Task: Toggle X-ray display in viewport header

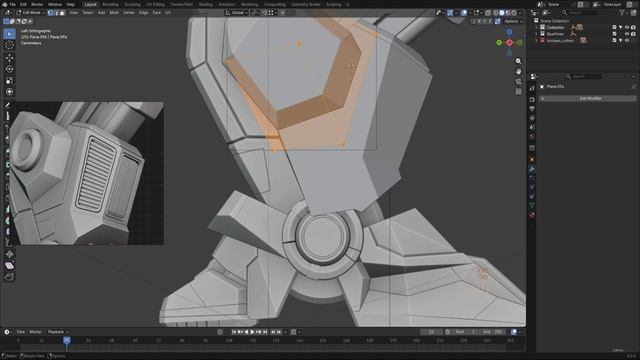Action: pyautogui.click(x=488, y=13)
